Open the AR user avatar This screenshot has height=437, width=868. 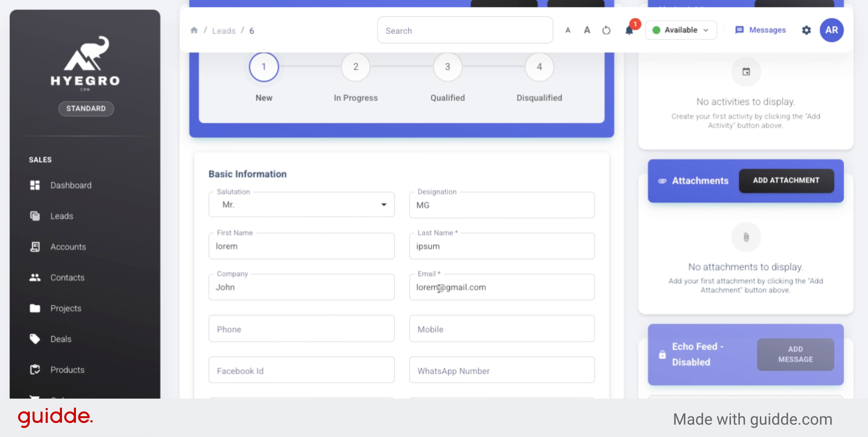831,30
